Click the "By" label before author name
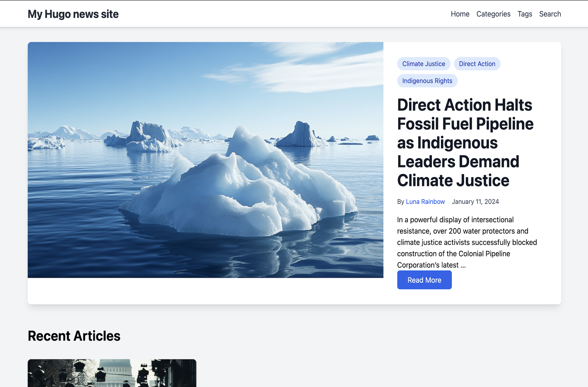Viewport: 588px width, 387px height. coord(400,202)
